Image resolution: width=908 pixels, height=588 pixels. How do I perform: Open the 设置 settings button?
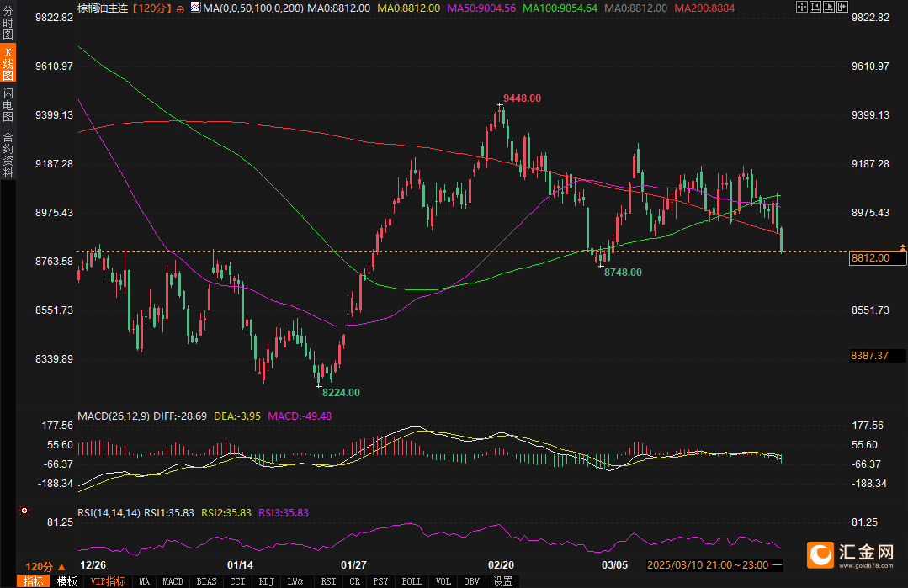coord(502,581)
